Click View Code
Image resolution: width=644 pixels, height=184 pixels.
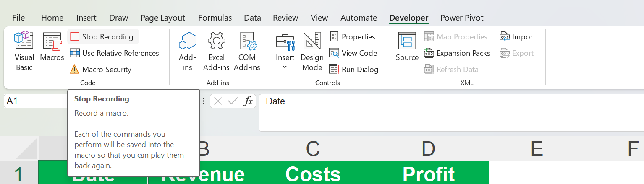click(353, 53)
